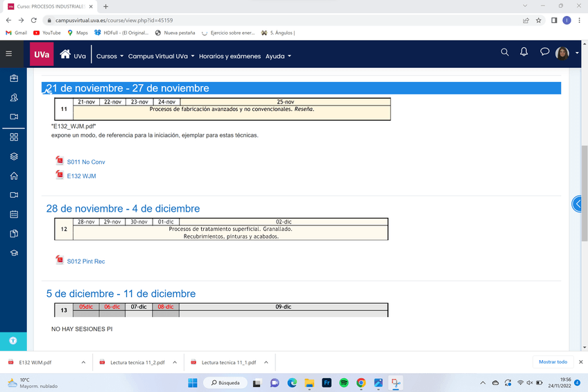
Task: Open the E132 WJM file link
Action: pos(81,176)
